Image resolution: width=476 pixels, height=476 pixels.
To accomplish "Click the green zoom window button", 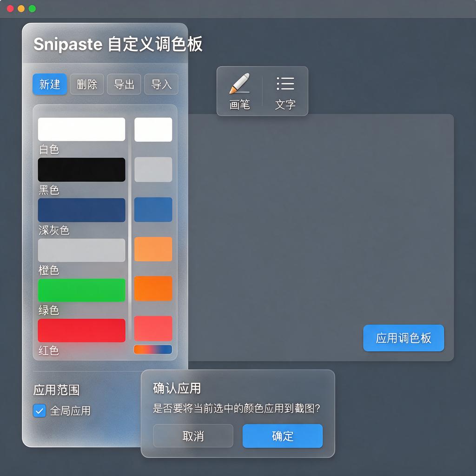I will tap(32, 8).
